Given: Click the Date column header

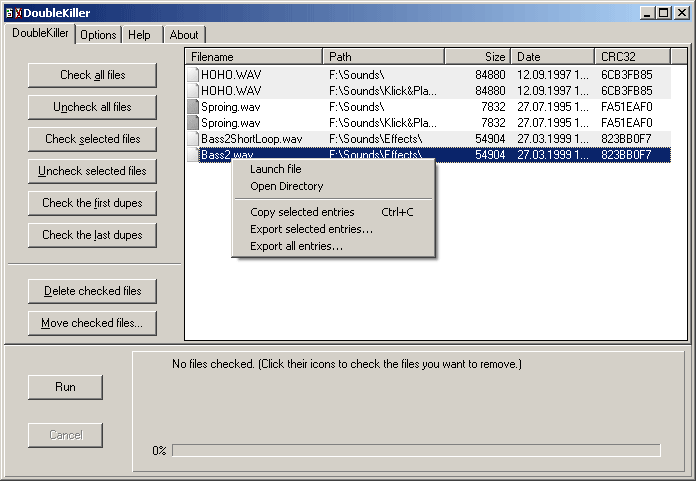Looking at the screenshot, I should (x=552, y=57).
